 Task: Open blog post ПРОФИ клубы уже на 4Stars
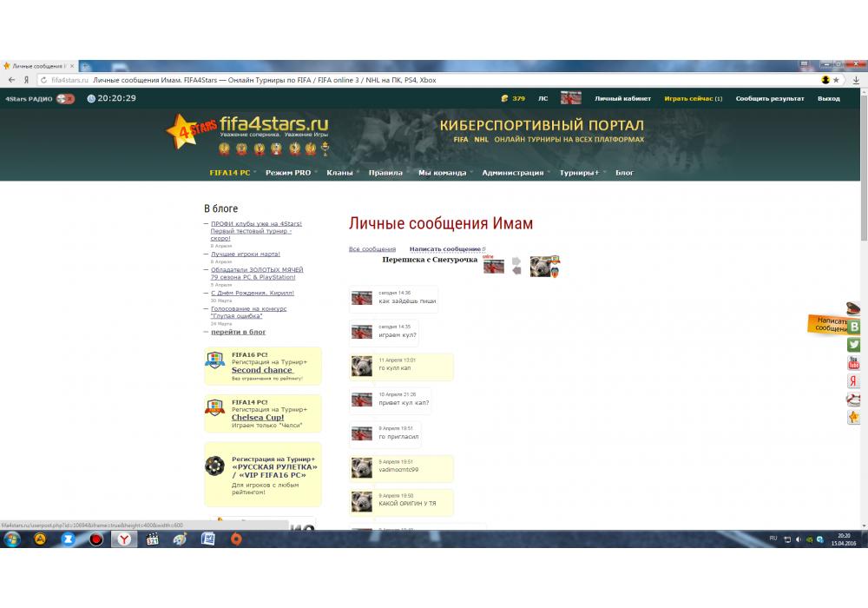point(256,231)
